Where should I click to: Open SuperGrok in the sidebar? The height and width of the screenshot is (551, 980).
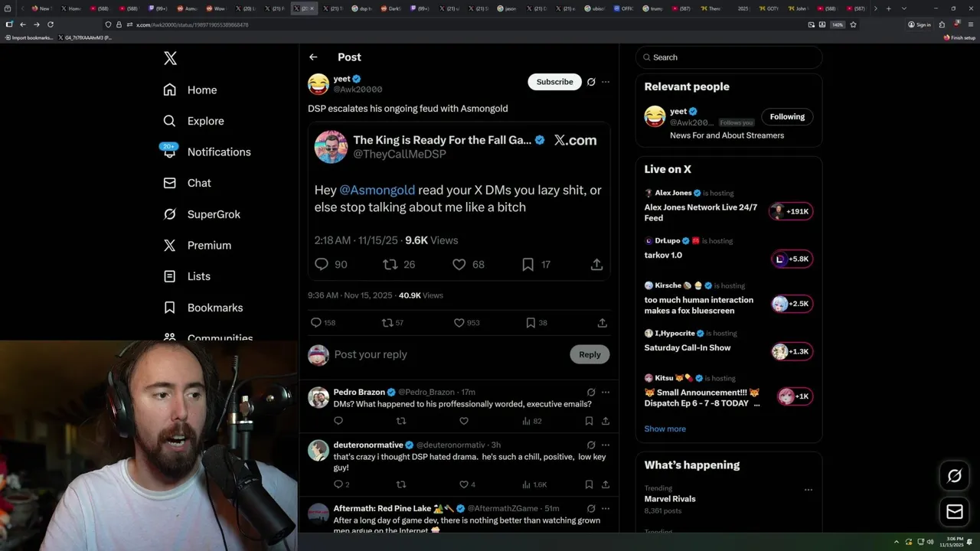(201, 214)
